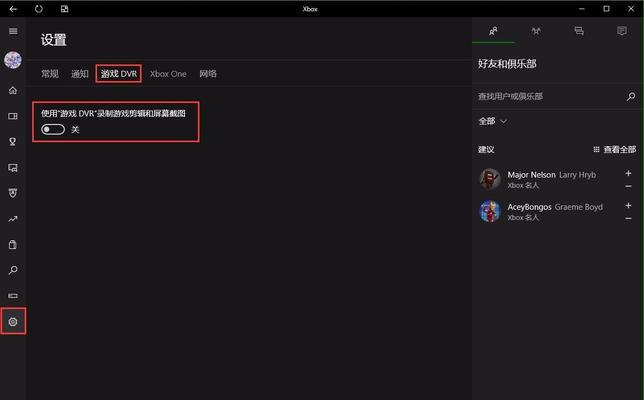This screenshot has width=644, height=400.
Task: Go to Home in the sidebar
Action: tap(13, 90)
